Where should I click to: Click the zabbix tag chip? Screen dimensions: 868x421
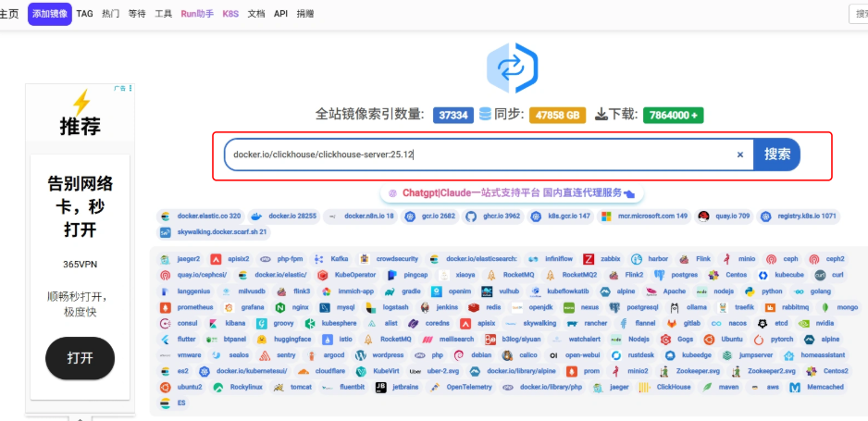[x=602, y=258]
